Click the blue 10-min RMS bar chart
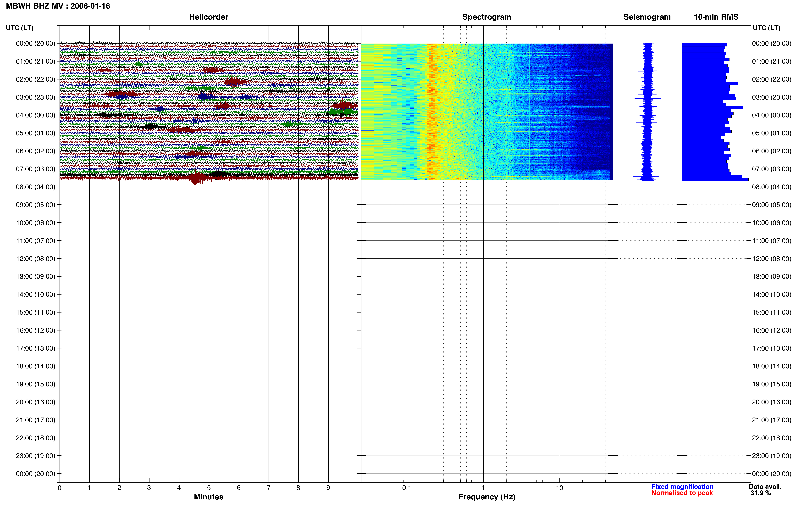The width and height of the screenshot is (812, 508). [715, 112]
